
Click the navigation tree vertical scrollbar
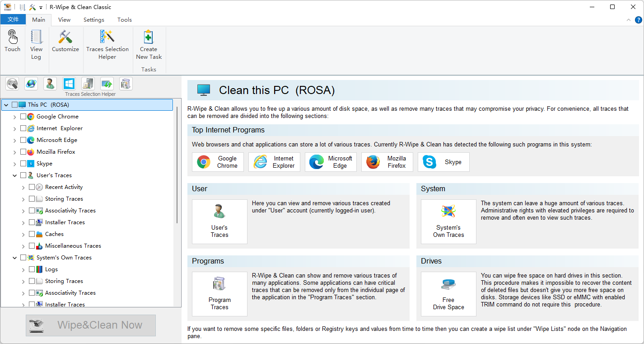(177, 165)
